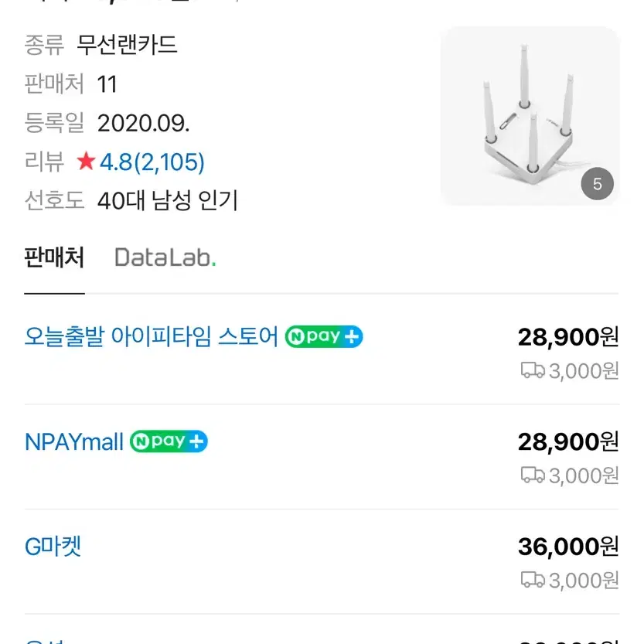
Task: Select the 28,900원 price for NPAYmall
Action: (x=568, y=441)
